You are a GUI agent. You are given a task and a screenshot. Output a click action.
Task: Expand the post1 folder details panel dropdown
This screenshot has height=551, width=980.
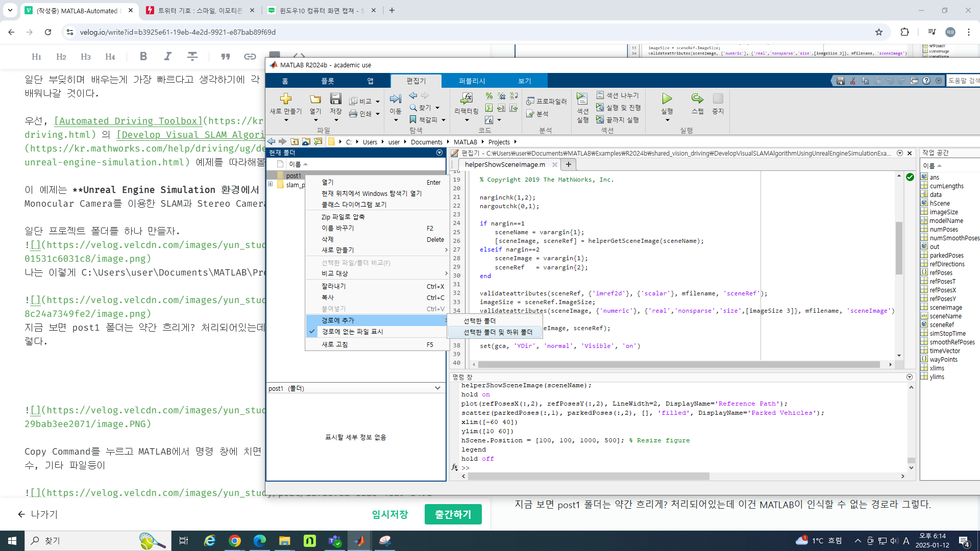click(437, 388)
